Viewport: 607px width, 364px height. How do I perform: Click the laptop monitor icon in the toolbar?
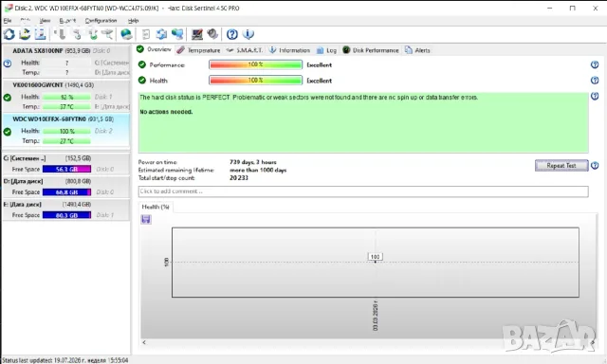click(x=196, y=34)
